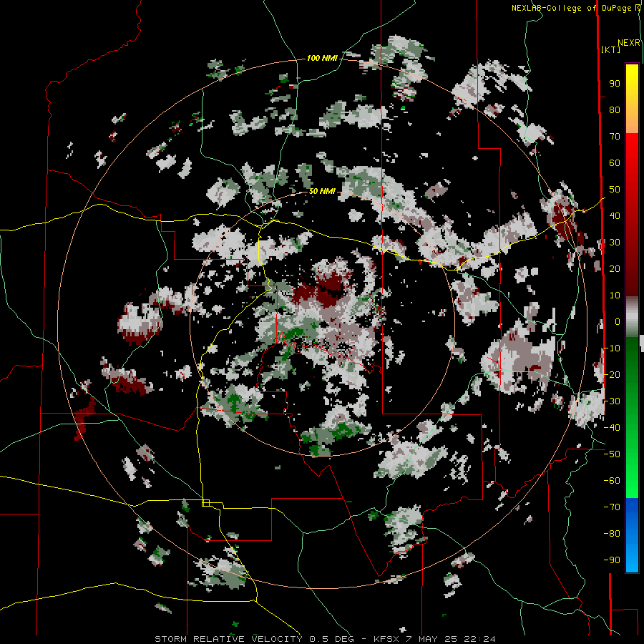Click the positive '70' legend value
Viewport: 644px width, 644px height.
click(x=615, y=137)
